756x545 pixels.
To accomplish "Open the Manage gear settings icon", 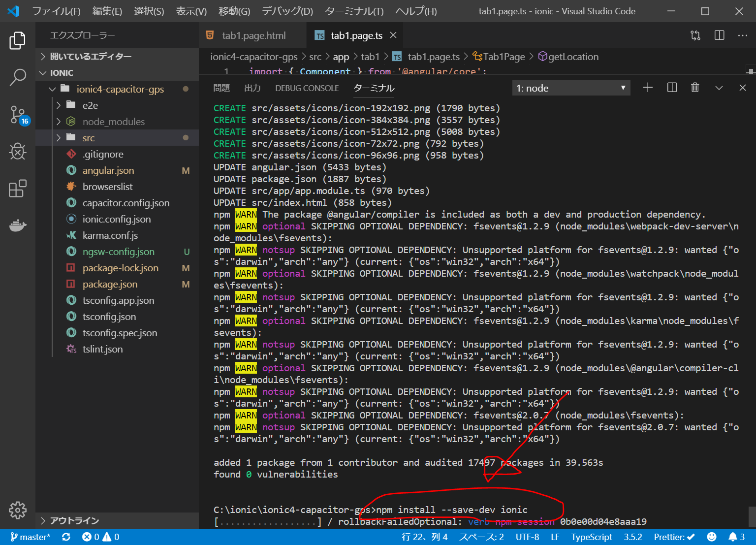I will (x=18, y=511).
